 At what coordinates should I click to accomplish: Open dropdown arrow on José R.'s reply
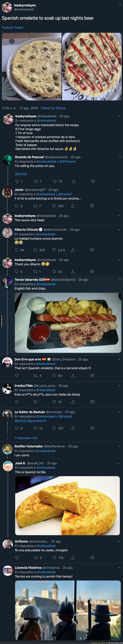[119, 463]
